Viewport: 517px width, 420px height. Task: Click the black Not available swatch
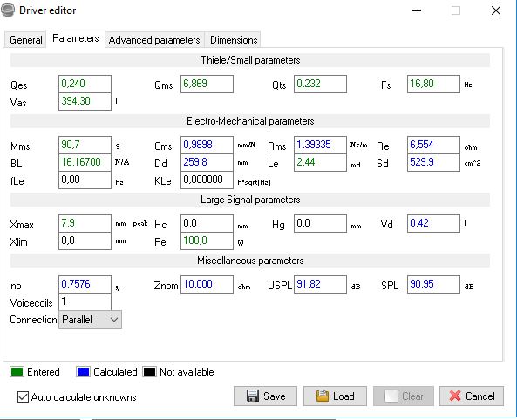(x=149, y=371)
